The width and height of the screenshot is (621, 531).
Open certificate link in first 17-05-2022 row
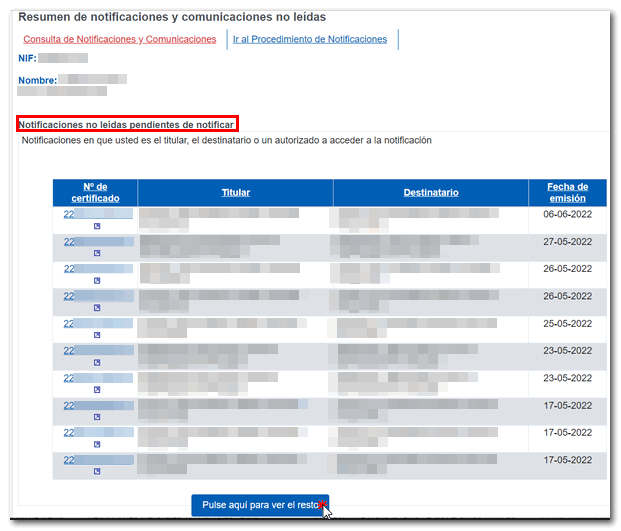pyautogui.click(x=95, y=405)
